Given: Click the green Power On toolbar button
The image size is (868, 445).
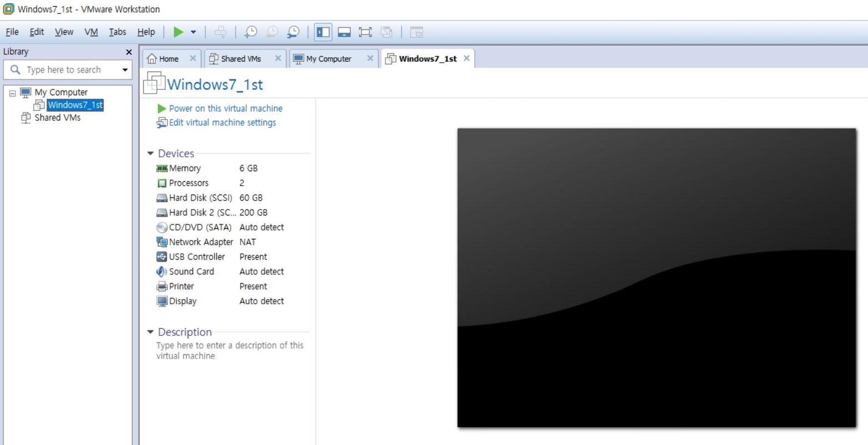Looking at the screenshot, I should 178,32.
